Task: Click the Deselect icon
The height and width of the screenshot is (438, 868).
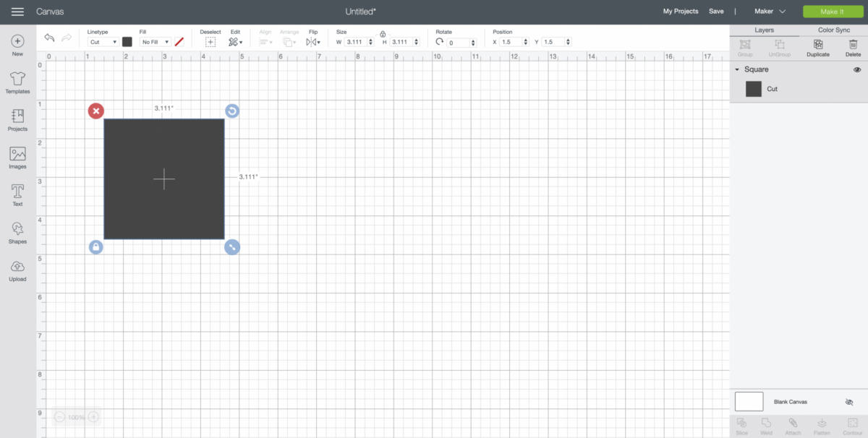Action: (x=210, y=42)
